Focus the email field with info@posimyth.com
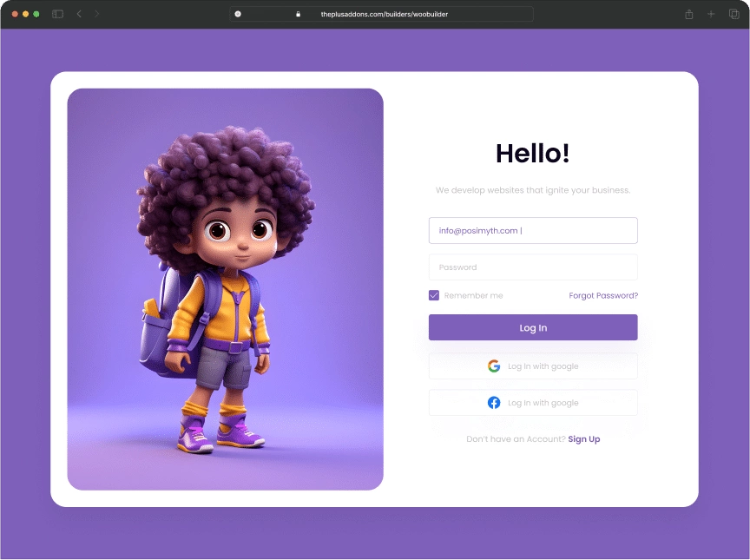Image resolution: width=750 pixels, height=560 pixels. coord(533,230)
